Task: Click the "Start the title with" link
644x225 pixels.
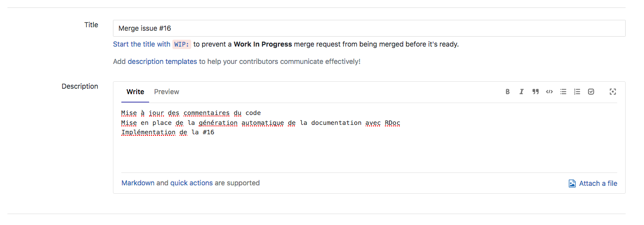Action: click(x=142, y=44)
